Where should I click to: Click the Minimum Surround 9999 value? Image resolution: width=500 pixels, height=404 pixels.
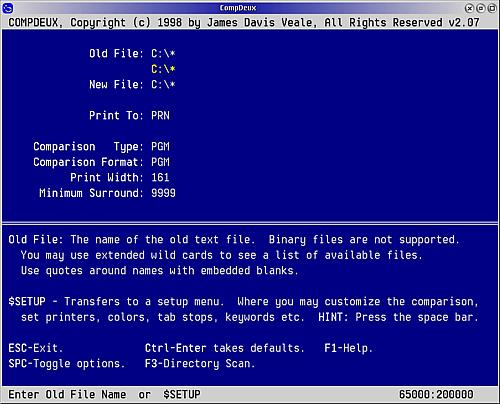pos(163,193)
